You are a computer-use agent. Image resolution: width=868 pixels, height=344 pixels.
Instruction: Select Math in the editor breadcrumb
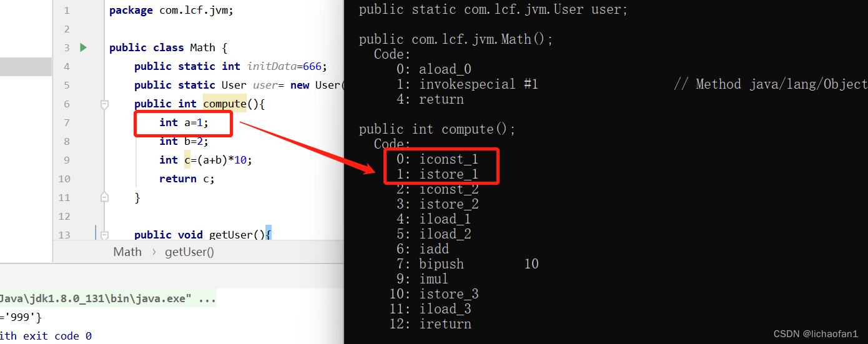[x=127, y=252]
